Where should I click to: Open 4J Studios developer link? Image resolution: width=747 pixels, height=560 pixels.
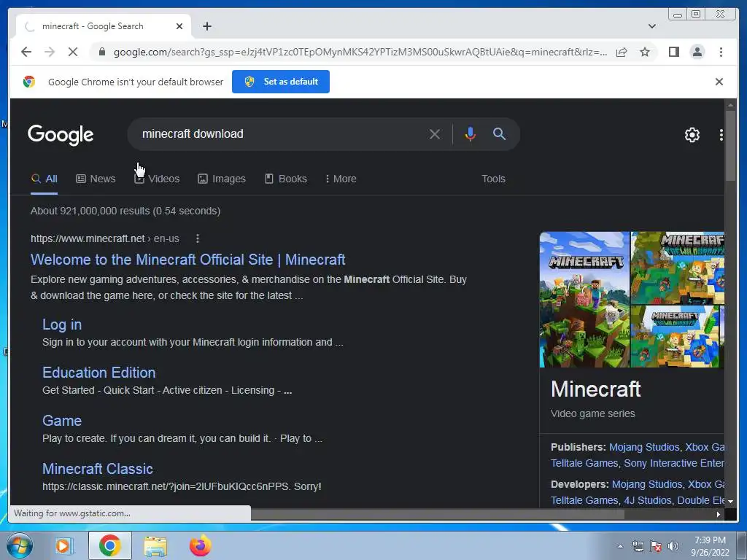(x=648, y=500)
